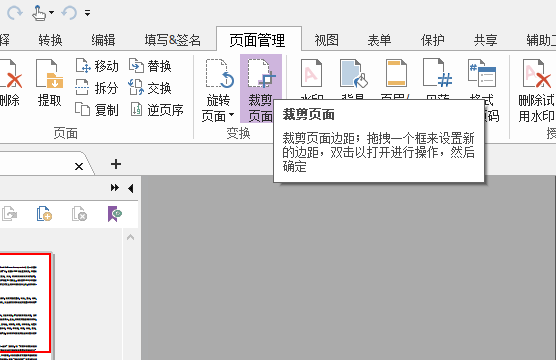Click the 背景 background icon
Viewport: 556px width, 360px height.
354,73
